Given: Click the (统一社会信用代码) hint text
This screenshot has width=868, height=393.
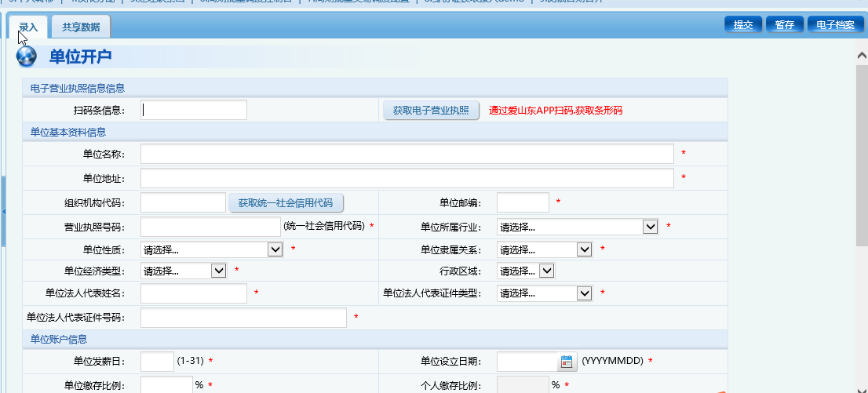Looking at the screenshot, I should [324, 226].
